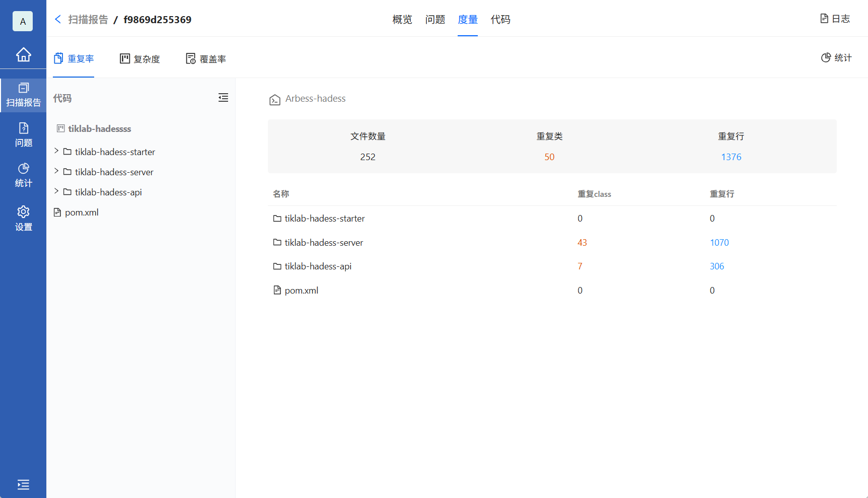868x498 pixels.
Task: Click the tiklab-hadessss root module icon
Action: pos(60,128)
